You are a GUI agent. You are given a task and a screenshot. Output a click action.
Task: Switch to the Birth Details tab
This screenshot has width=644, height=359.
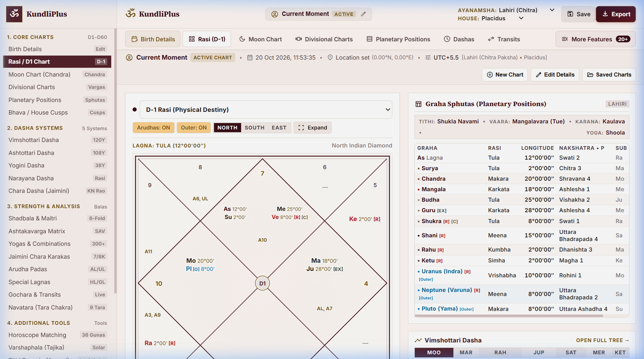[x=153, y=39]
